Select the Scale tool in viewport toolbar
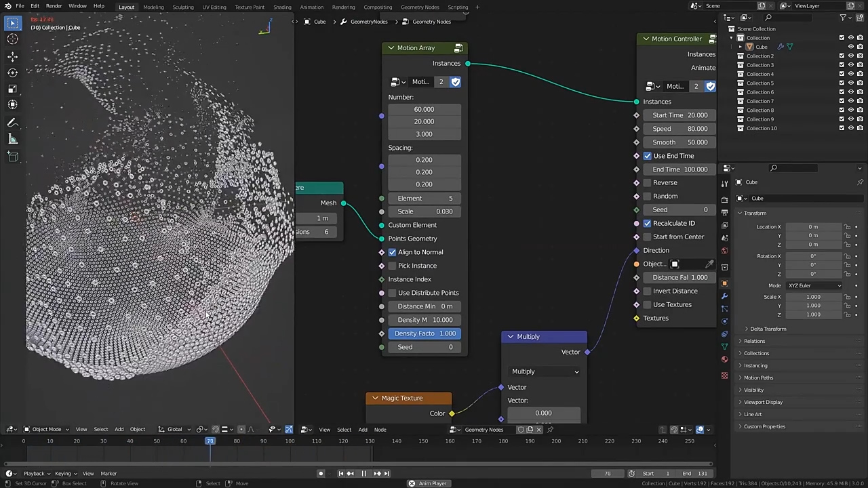This screenshot has height=488, width=868. 12,89
